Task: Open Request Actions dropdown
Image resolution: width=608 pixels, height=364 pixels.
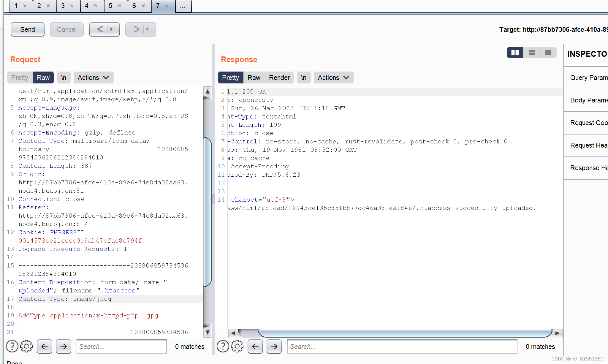Action: 93,77
